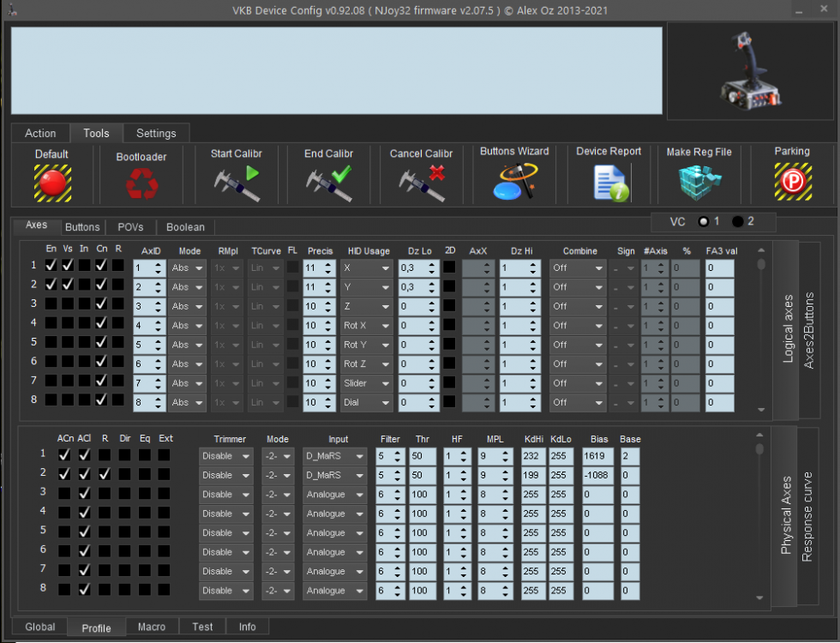Select VC option 2 radio button
The height and width of the screenshot is (643, 840).
(x=738, y=221)
